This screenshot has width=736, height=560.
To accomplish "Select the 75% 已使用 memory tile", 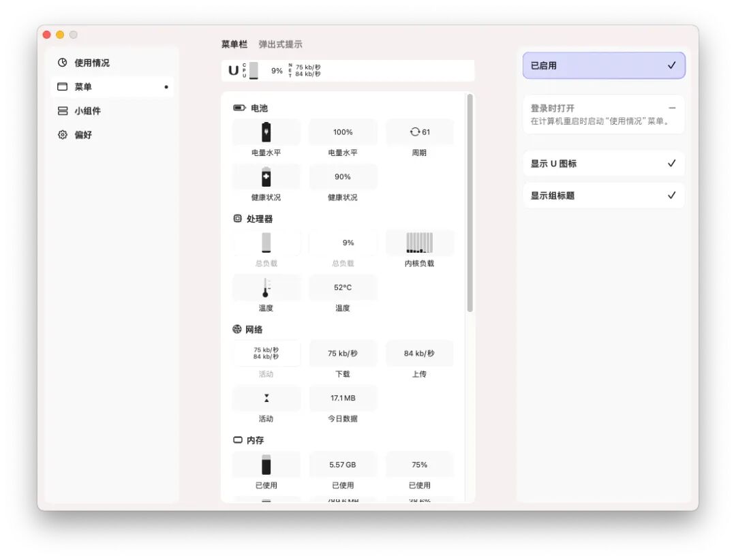I will (x=420, y=465).
